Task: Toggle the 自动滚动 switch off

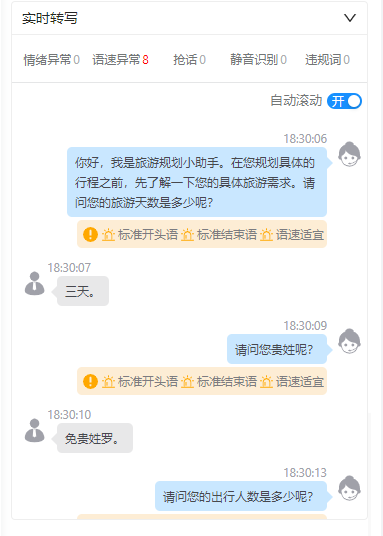Action: (x=344, y=101)
